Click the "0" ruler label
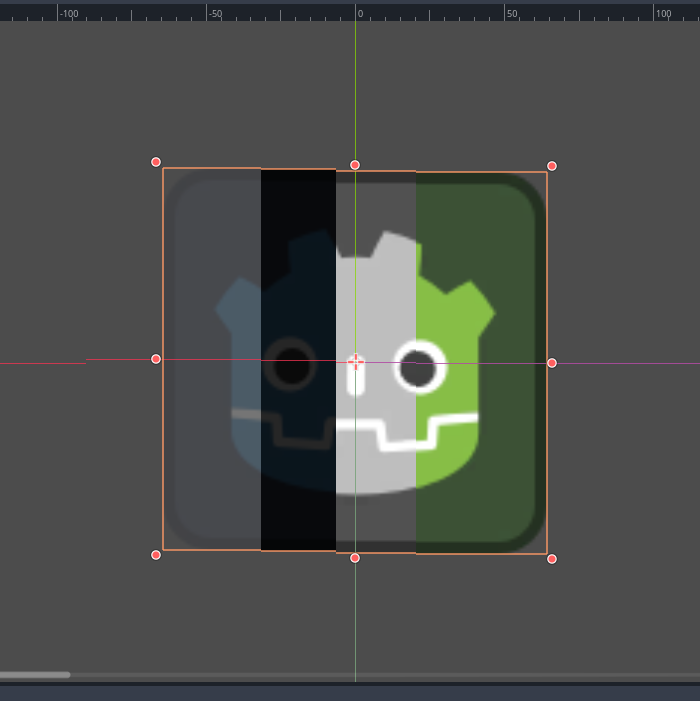The image size is (700, 701). [360, 14]
